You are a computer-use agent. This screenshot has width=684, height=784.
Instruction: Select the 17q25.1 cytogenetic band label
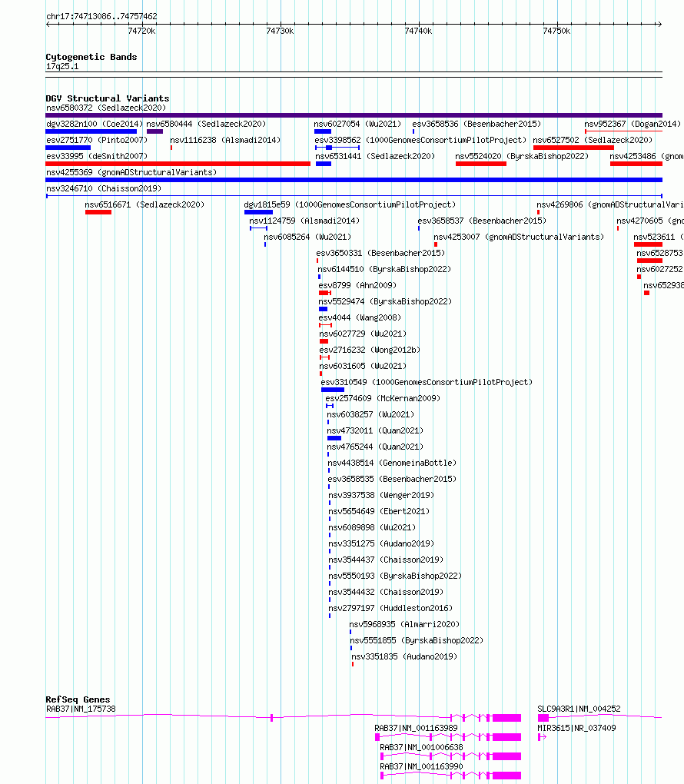[x=62, y=67]
